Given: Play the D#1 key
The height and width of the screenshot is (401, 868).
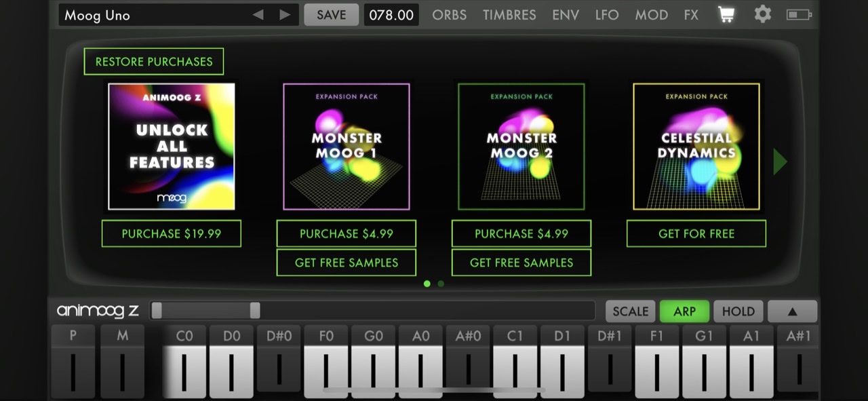Looking at the screenshot, I should click(x=610, y=358).
